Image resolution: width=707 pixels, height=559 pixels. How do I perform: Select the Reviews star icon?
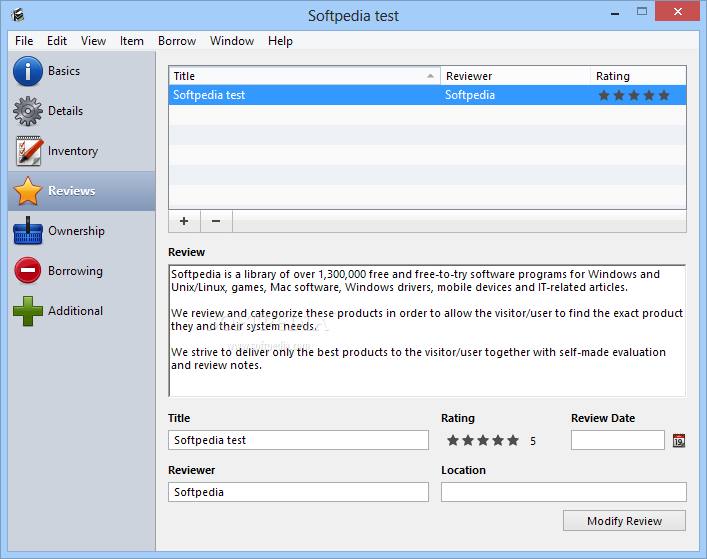pos(28,191)
